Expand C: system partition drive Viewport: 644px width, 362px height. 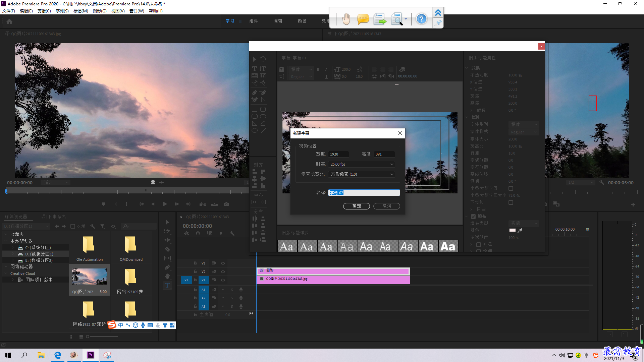(13, 247)
